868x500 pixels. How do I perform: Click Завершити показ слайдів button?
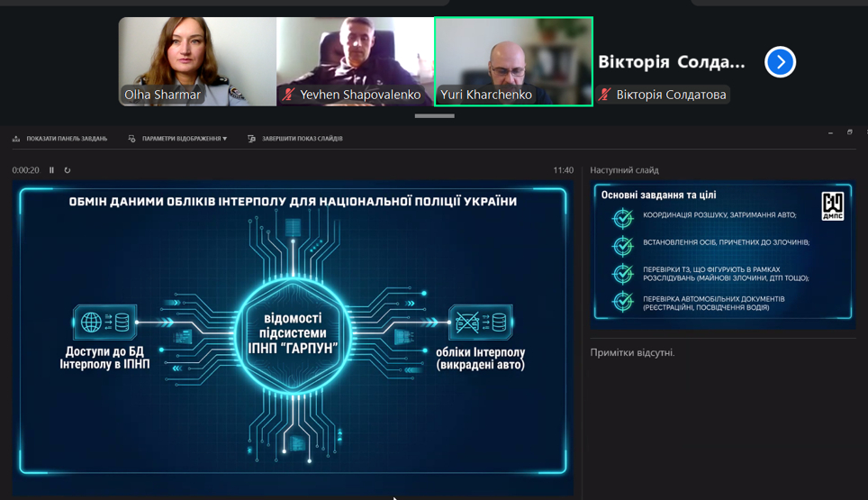pos(295,139)
